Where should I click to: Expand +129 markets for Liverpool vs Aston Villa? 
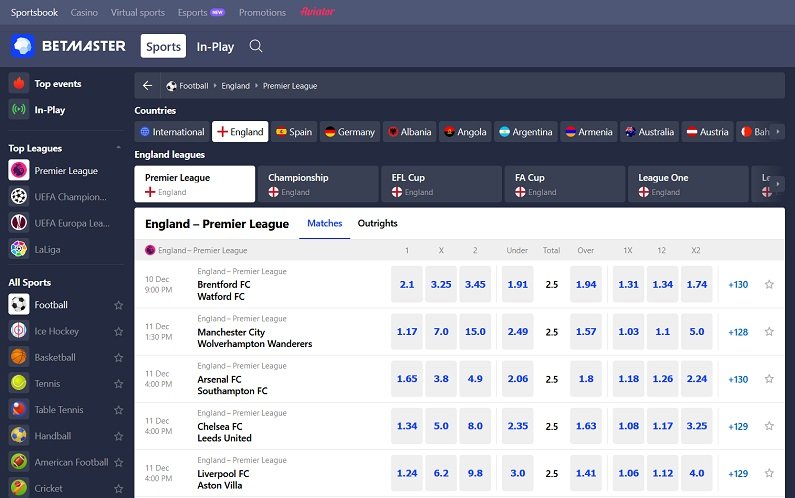[738, 474]
